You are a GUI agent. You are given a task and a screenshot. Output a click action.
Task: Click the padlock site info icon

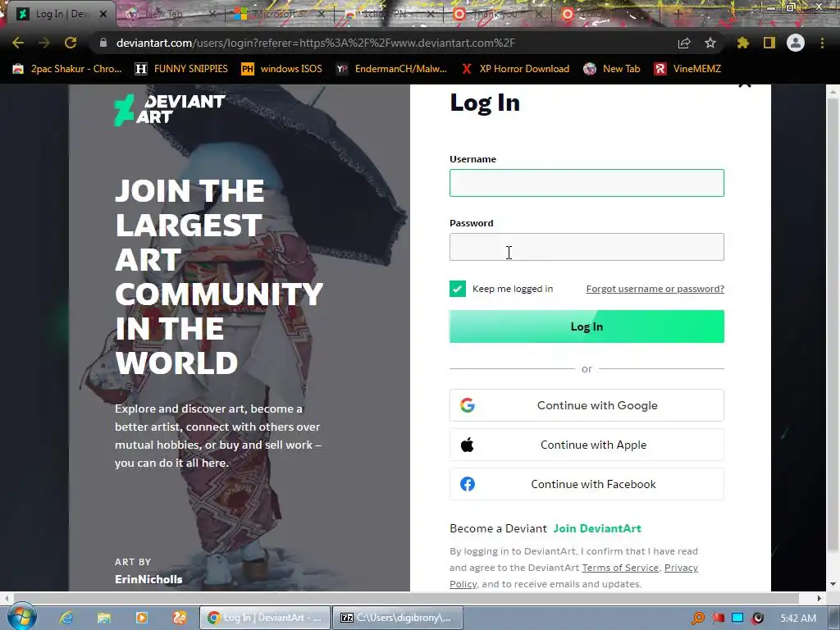(103, 43)
